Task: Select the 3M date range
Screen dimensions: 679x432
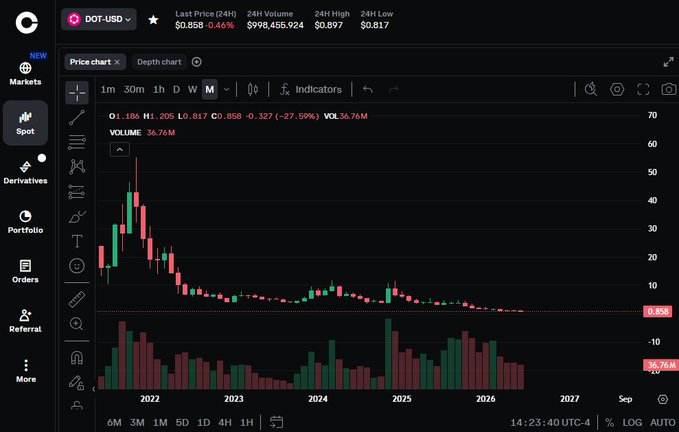Action: (x=137, y=422)
